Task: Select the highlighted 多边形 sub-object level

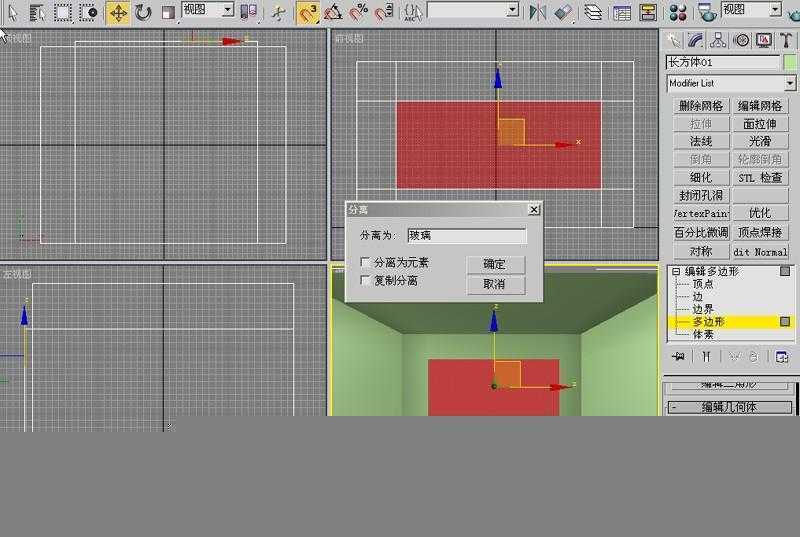Action: pyautogui.click(x=709, y=322)
